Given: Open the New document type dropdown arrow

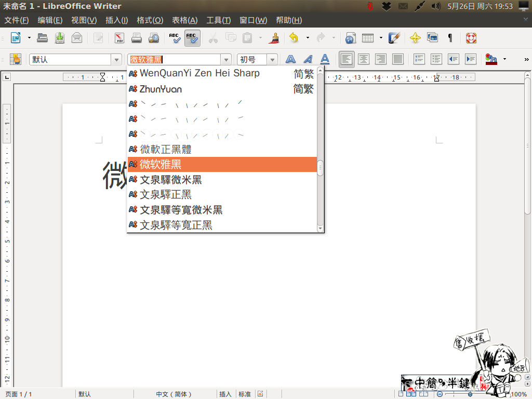Looking at the screenshot, I should coord(29,37).
